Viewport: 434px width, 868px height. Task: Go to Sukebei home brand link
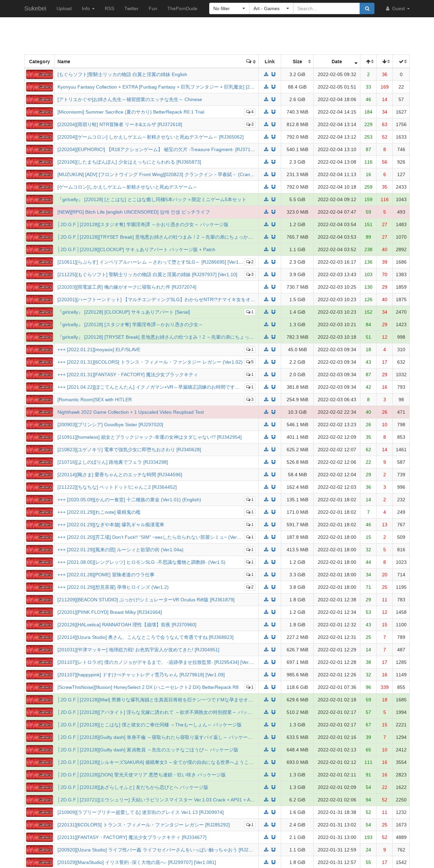point(35,8)
